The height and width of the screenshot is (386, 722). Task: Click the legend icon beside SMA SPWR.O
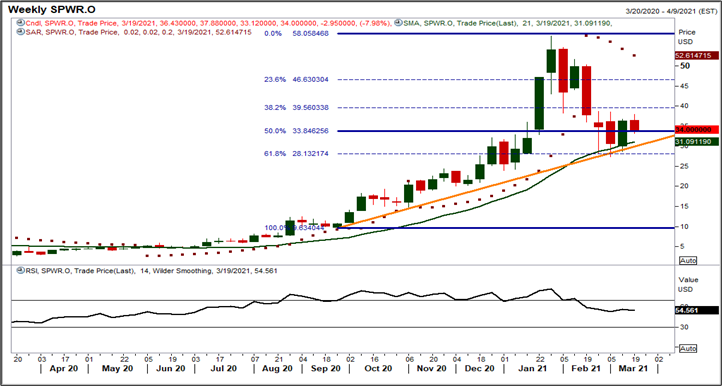pos(399,22)
